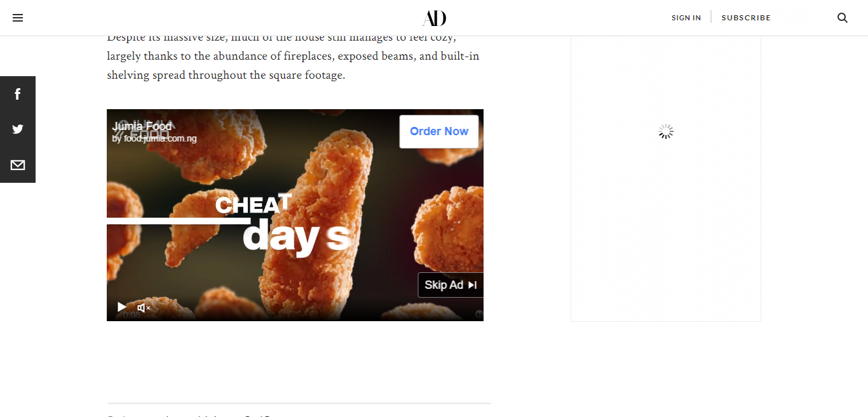
Task: Open the Sign In page
Action: tap(686, 18)
